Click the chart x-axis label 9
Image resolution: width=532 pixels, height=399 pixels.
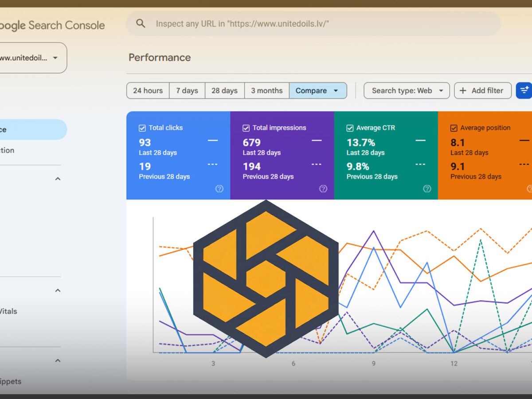(x=374, y=364)
